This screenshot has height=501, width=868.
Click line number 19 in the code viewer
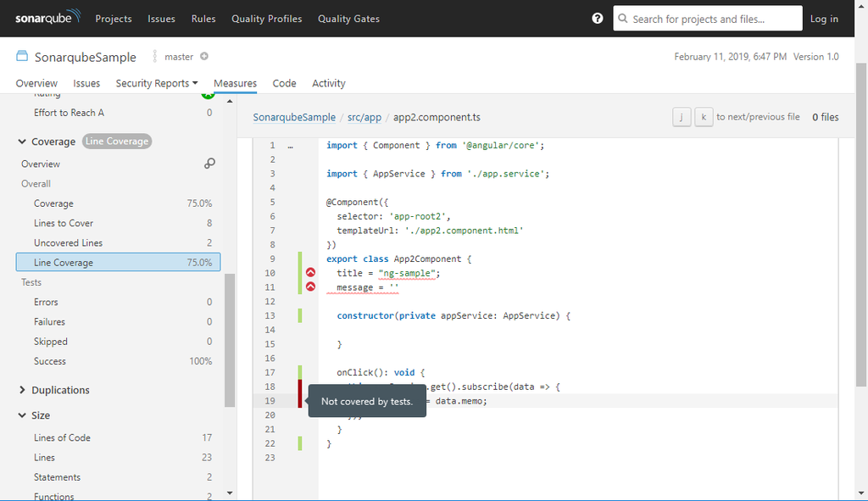tap(270, 401)
